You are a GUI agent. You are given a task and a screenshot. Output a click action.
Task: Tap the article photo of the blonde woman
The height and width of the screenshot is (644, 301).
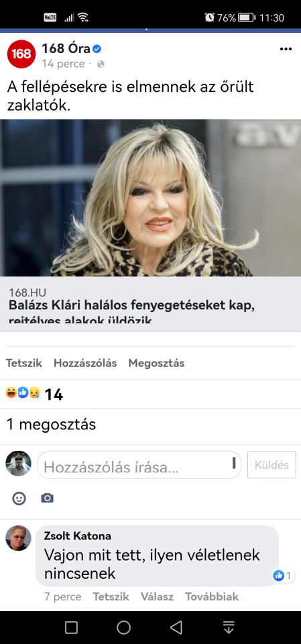150,197
